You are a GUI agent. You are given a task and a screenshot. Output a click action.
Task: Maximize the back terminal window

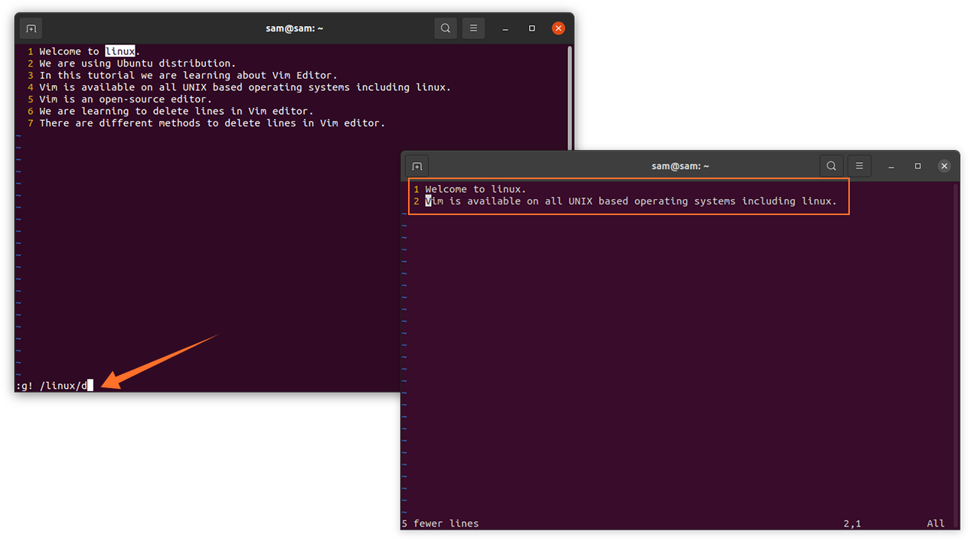(x=532, y=28)
